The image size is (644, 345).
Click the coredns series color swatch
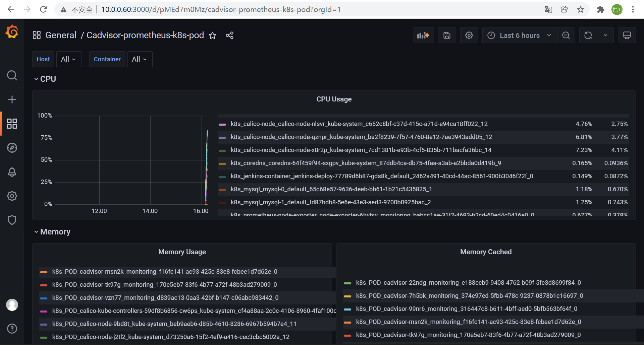[222, 163]
